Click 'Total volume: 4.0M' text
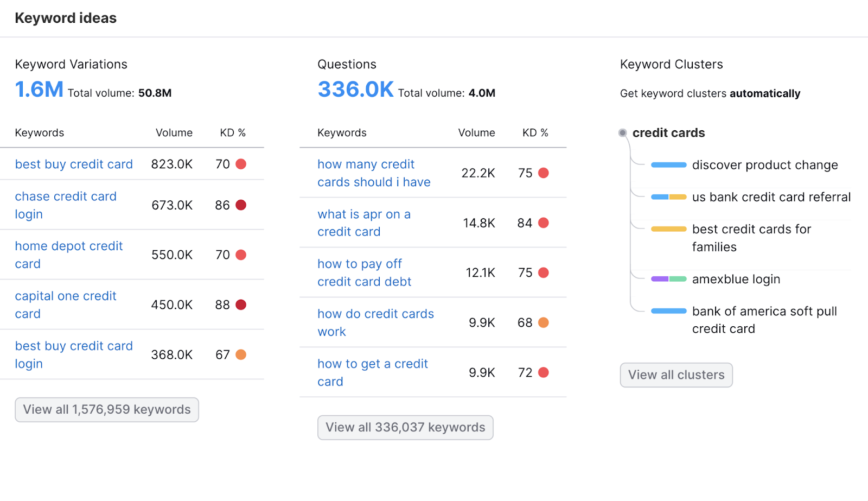The width and height of the screenshot is (868, 501). (x=447, y=93)
